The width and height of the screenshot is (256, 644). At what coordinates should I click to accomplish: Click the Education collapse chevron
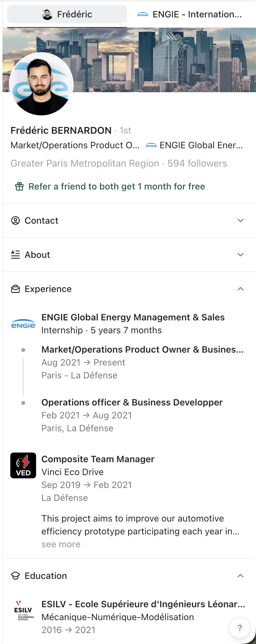point(241,576)
